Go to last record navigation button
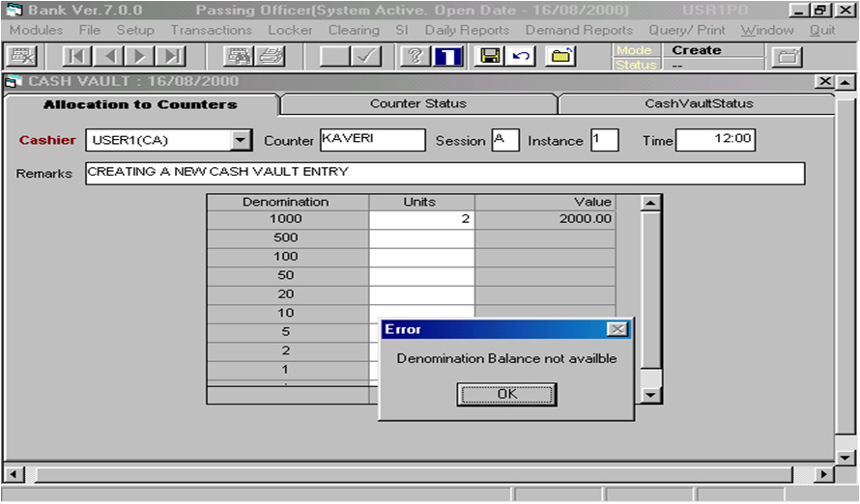The height and width of the screenshot is (504, 860). (x=170, y=57)
